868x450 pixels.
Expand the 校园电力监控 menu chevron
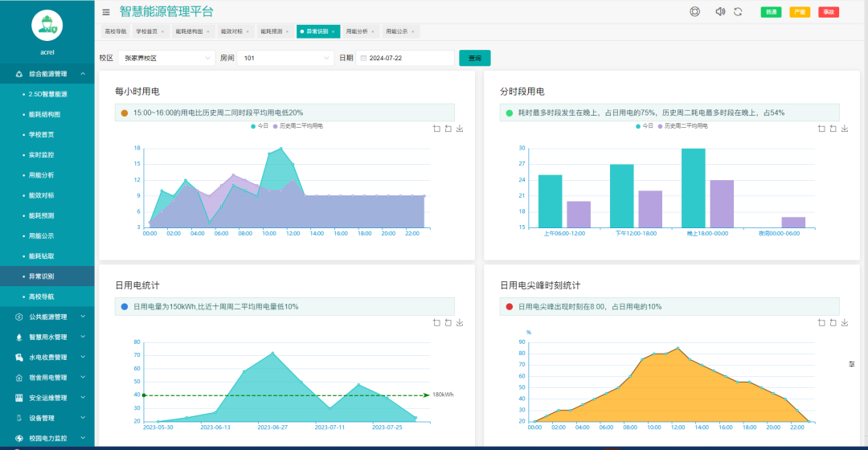(83, 438)
